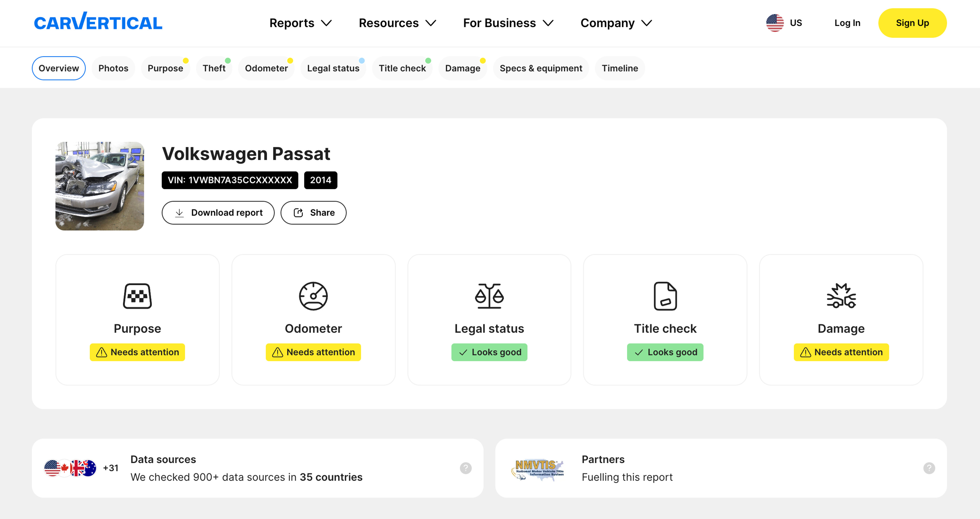Screen dimensions: 980x519
Task: Switch to the Theft tab
Action: tap(214, 68)
